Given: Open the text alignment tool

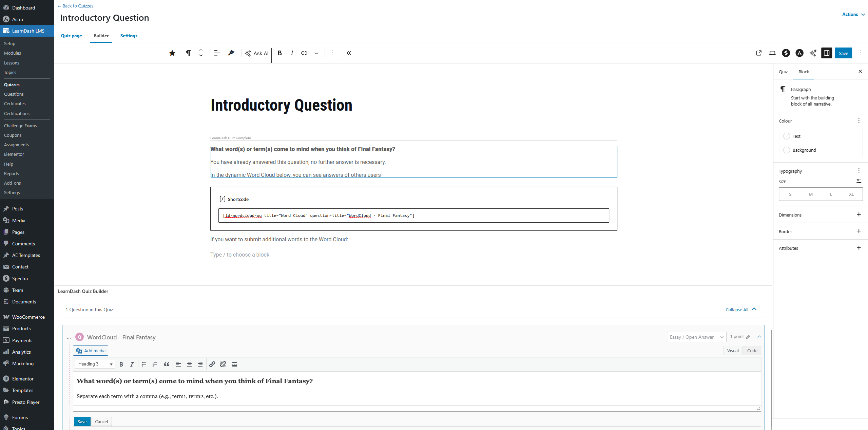Looking at the screenshot, I should click(x=217, y=53).
